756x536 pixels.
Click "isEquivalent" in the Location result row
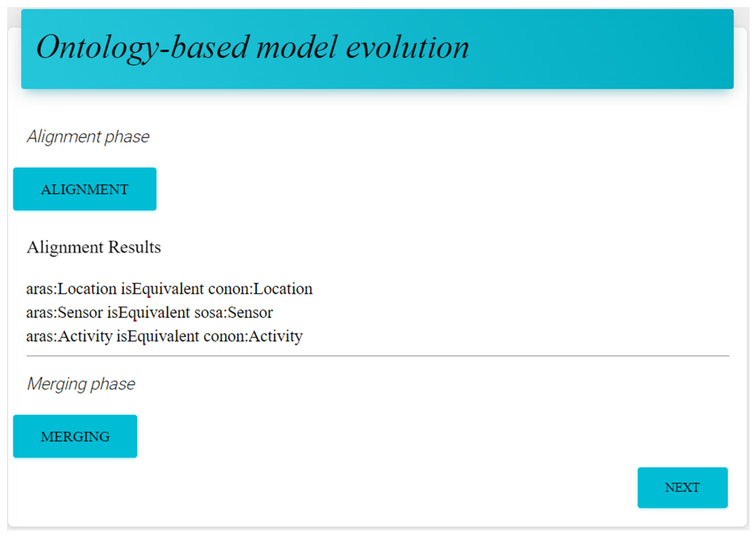[x=162, y=289]
